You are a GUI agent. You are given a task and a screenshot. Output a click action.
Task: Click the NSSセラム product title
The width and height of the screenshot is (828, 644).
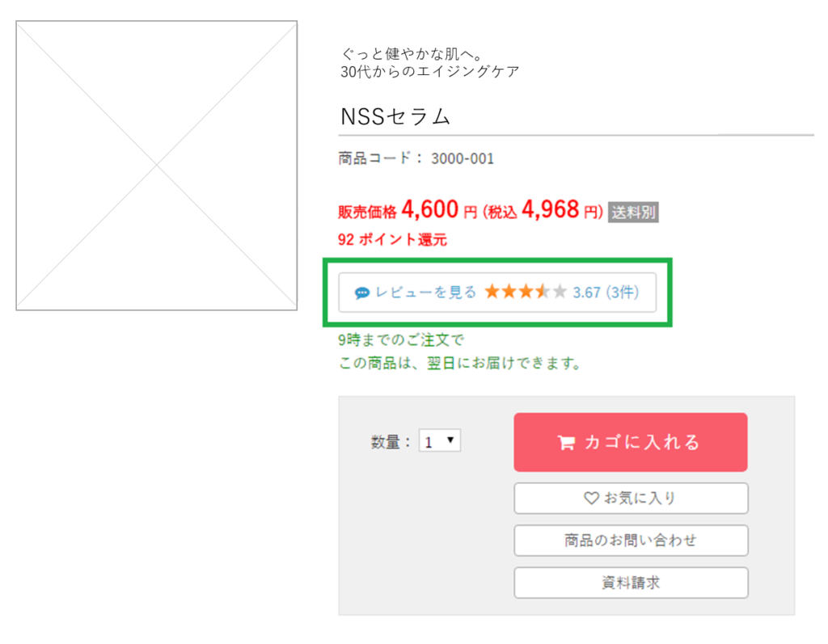395,117
